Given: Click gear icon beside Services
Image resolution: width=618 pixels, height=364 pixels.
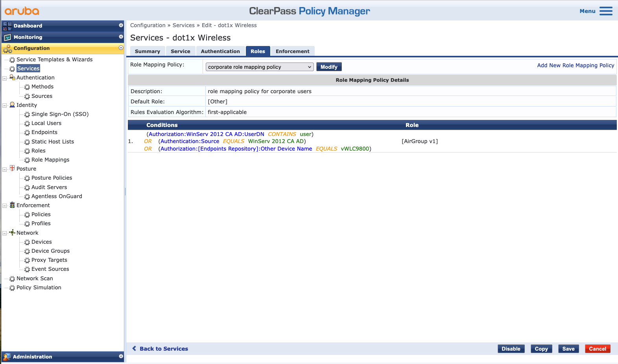Looking at the screenshot, I should 12,69.
